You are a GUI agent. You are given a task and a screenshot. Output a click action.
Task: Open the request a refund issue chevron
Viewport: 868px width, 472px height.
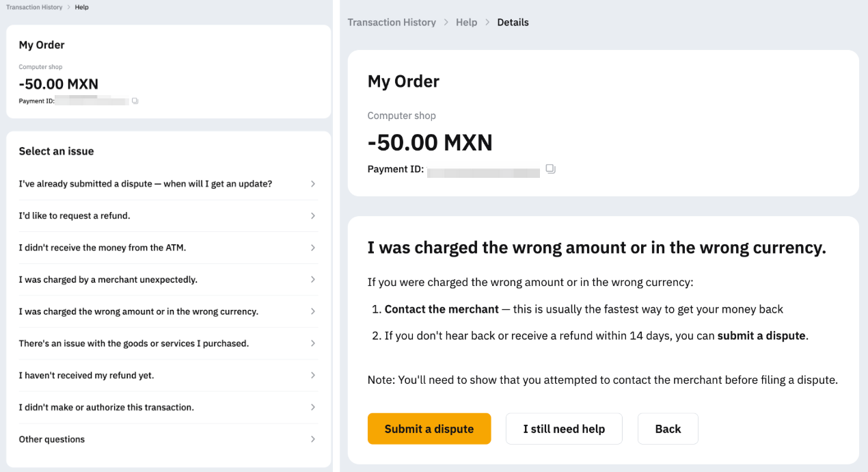[x=312, y=215]
